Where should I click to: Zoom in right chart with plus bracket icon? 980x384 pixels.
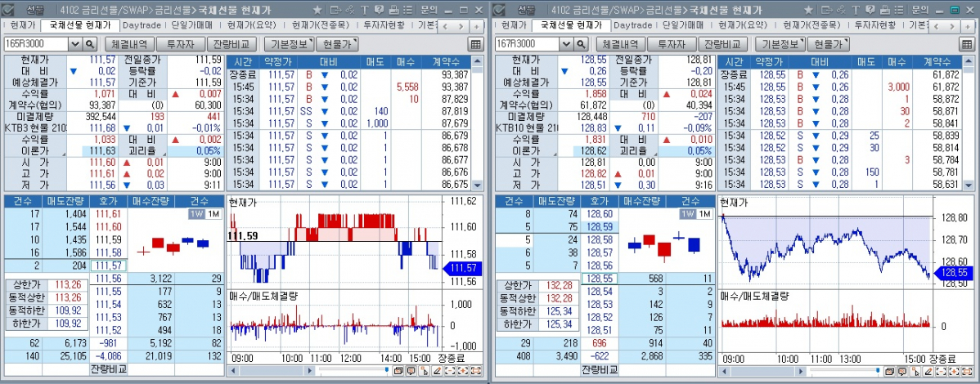pyautogui.click(x=954, y=371)
